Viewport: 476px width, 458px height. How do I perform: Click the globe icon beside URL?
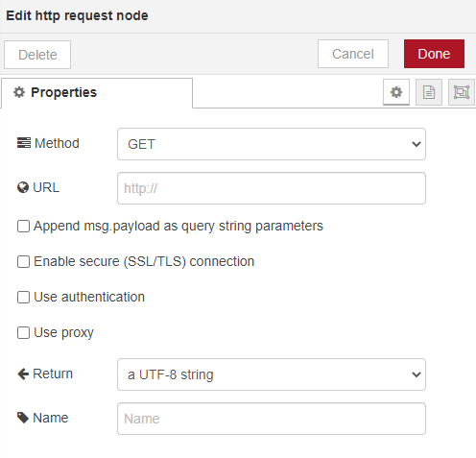pos(23,187)
